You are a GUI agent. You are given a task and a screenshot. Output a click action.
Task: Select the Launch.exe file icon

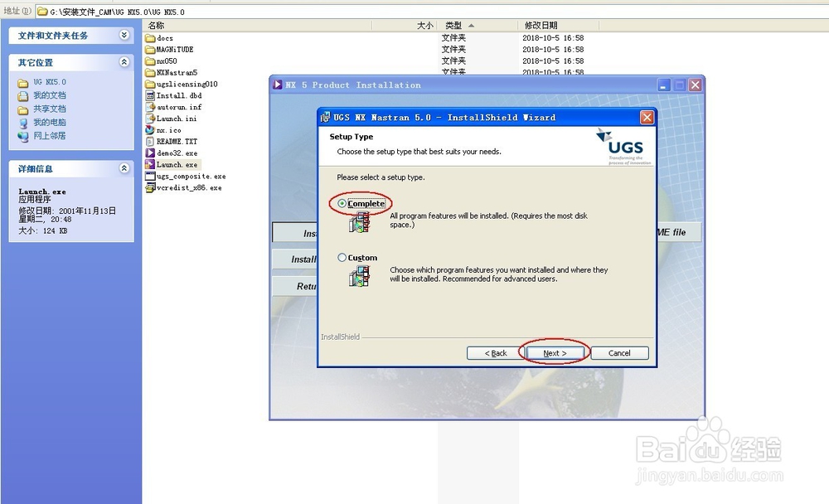(150, 165)
